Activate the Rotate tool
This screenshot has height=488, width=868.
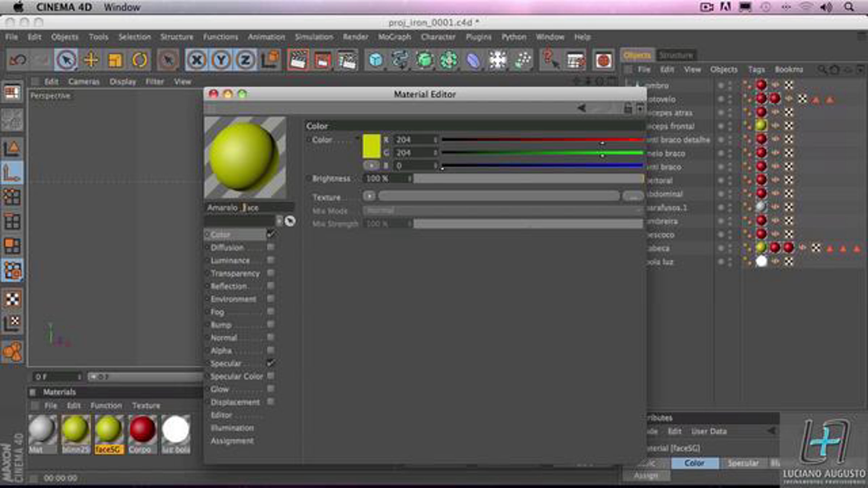(140, 60)
